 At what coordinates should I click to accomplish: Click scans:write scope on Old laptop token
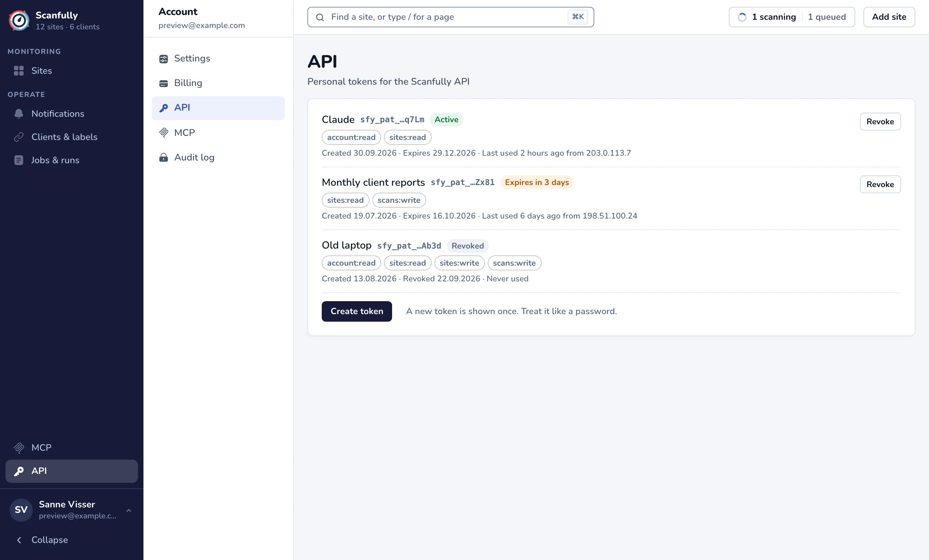(515, 263)
